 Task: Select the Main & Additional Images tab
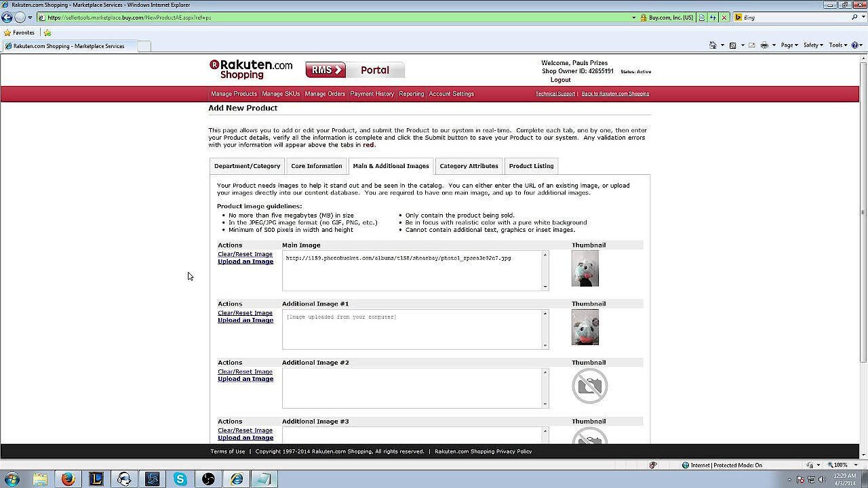(391, 166)
